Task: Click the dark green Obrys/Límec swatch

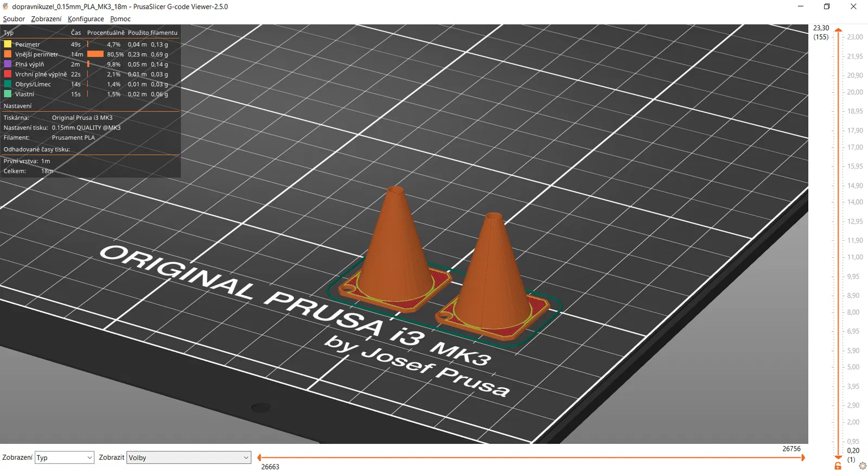Action: (8, 84)
